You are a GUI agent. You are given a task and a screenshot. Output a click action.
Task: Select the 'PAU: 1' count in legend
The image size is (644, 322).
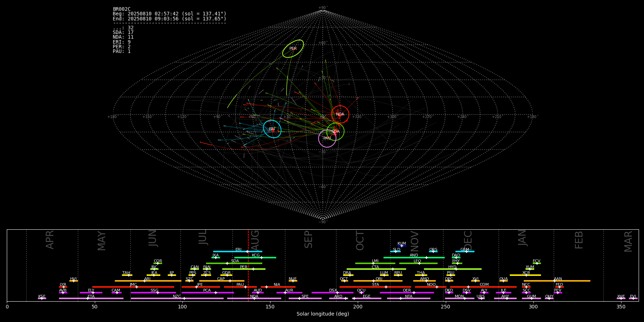pos(122,52)
